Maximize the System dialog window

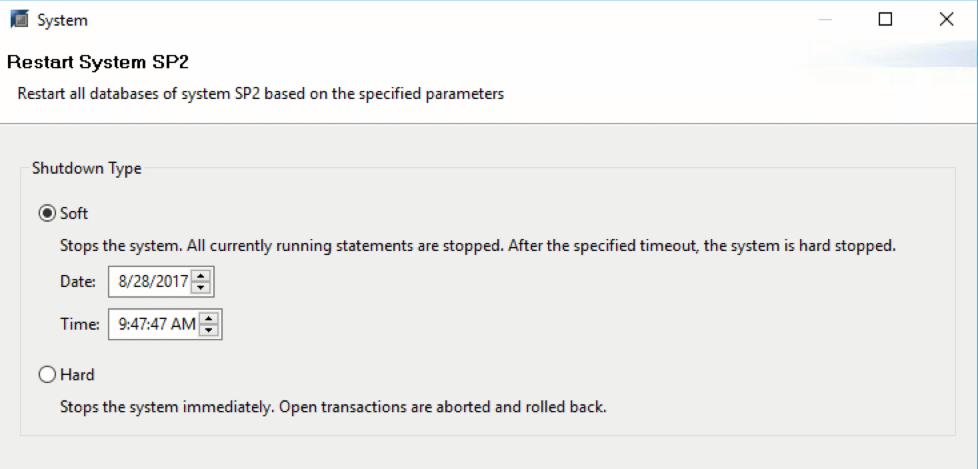pyautogui.click(x=885, y=20)
